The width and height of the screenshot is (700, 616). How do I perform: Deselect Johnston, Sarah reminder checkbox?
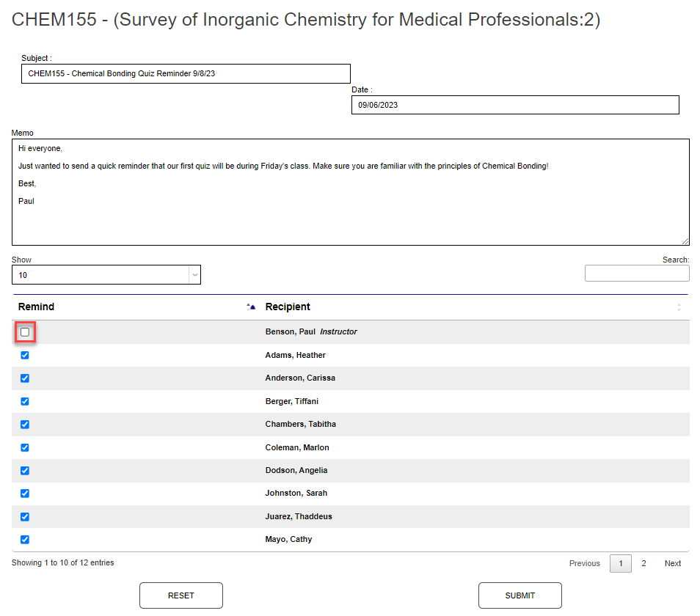25,494
